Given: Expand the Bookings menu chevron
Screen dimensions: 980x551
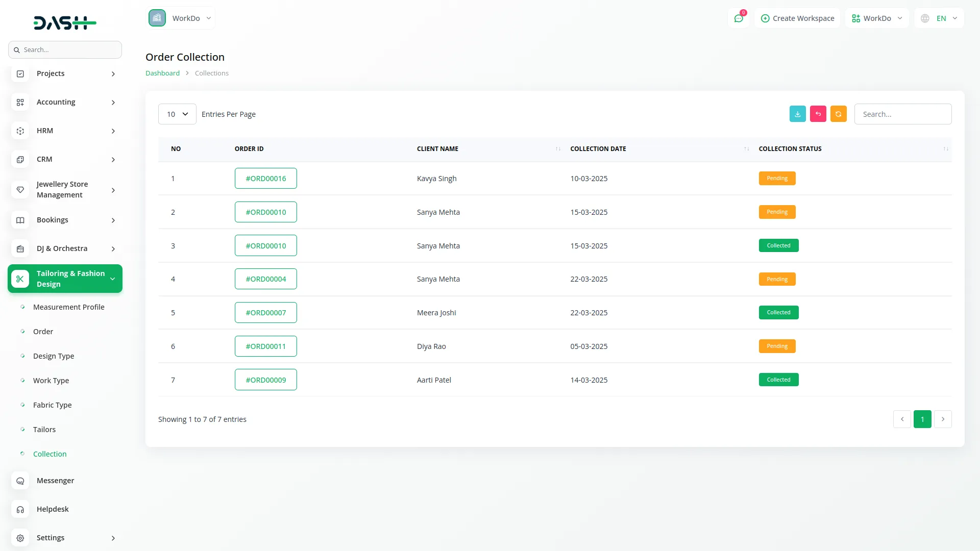Looking at the screenshot, I should (113, 220).
